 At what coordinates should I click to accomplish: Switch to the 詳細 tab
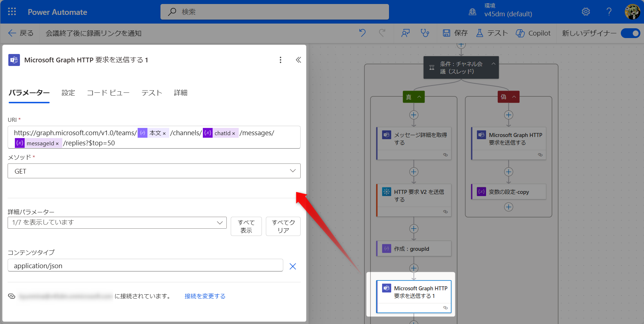click(x=180, y=93)
